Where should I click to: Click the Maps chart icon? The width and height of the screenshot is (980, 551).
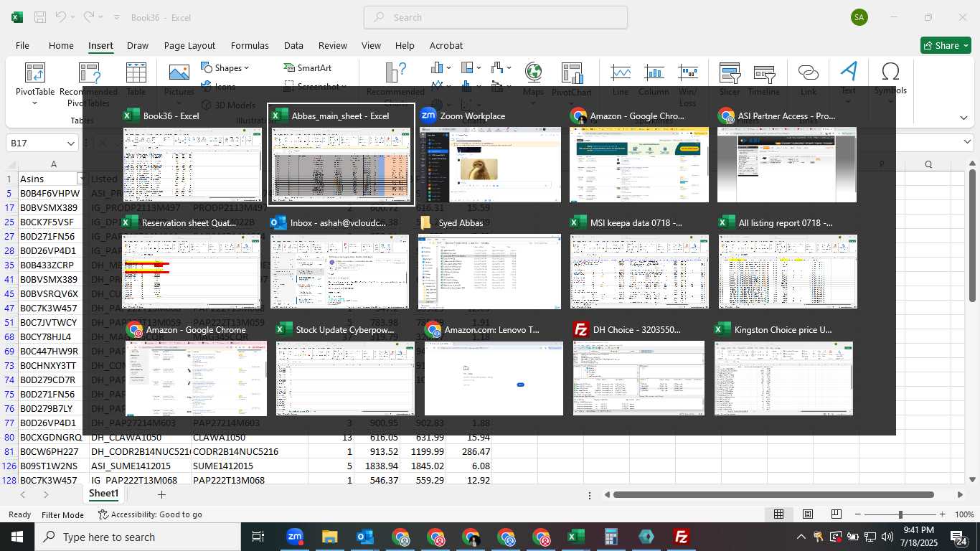533,72
